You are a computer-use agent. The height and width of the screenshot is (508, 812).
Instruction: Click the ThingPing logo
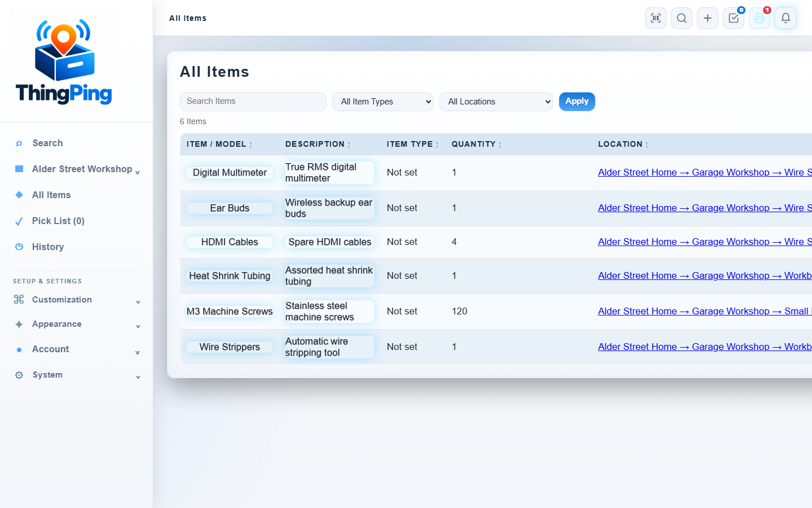(x=64, y=62)
